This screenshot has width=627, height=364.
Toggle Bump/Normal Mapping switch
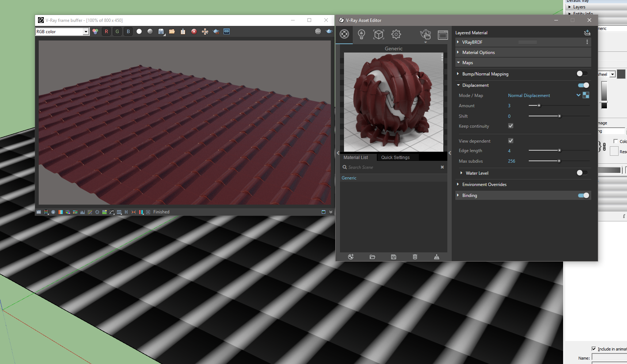point(582,74)
